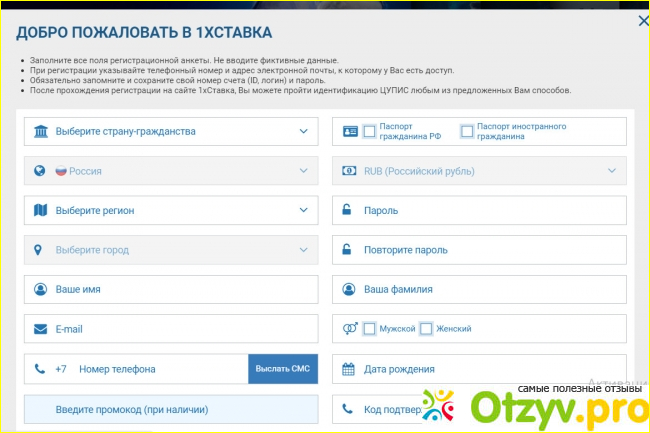Click the bank building citizenship icon
This screenshot has height=433, width=650.
[40, 131]
